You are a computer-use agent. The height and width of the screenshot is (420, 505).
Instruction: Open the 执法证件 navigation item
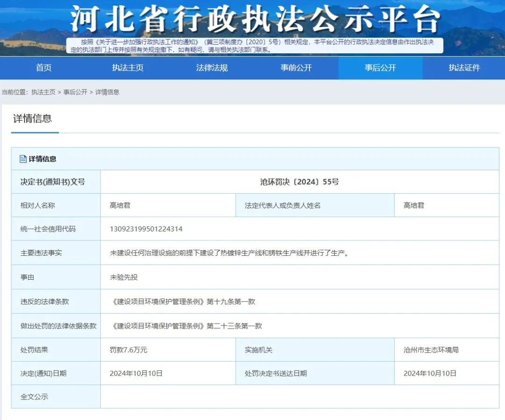click(464, 68)
